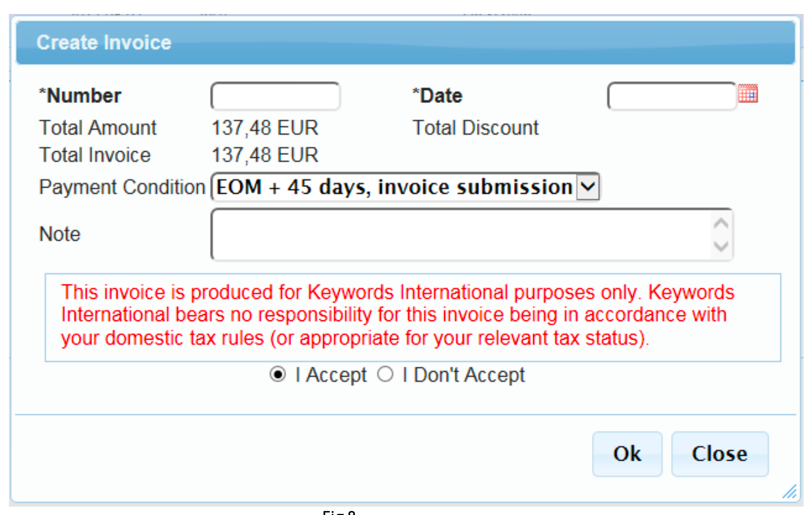Click the Close button
This screenshot has width=812, height=515.
[x=720, y=454]
